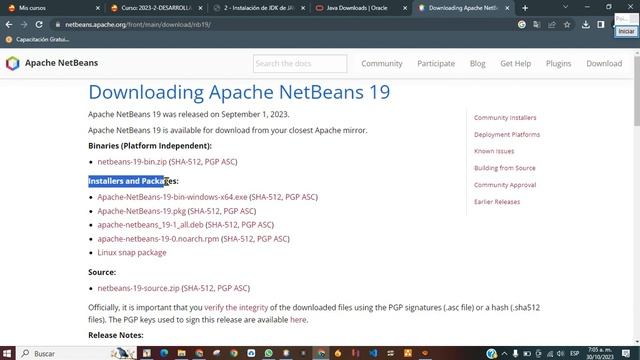Screen dimensions: 640x360
Task: Open Visual Studio Code from taskbar
Action: pyautogui.click(x=373, y=353)
